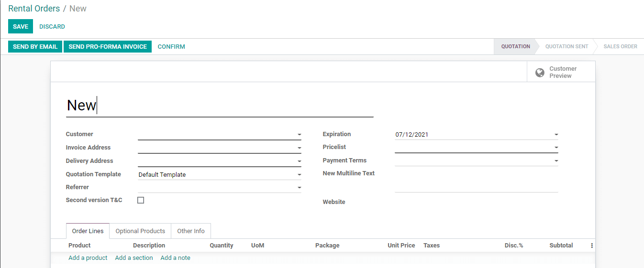Open the Referrer dropdown
This screenshot has height=268, width=644.
tap(299, 188)
